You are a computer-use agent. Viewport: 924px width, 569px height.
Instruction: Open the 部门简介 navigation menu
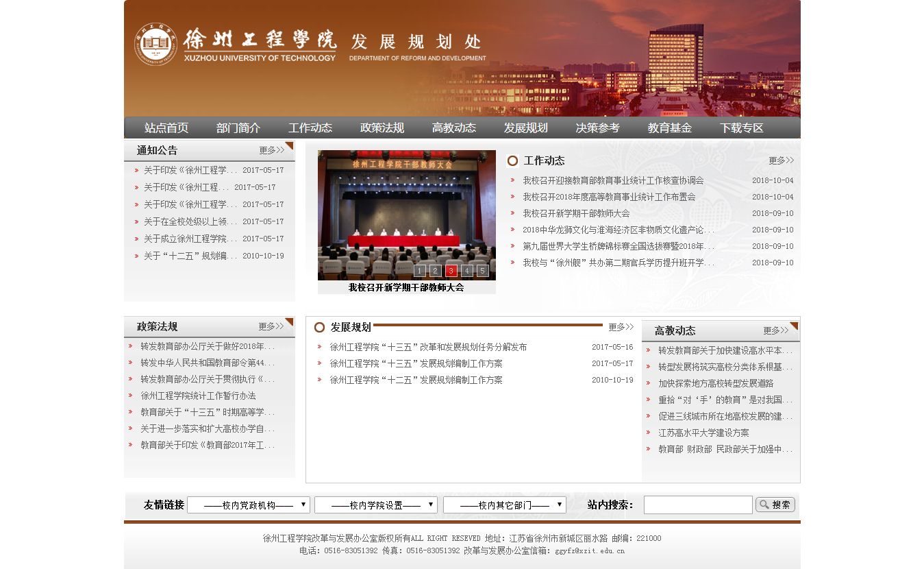pos(238,128)
